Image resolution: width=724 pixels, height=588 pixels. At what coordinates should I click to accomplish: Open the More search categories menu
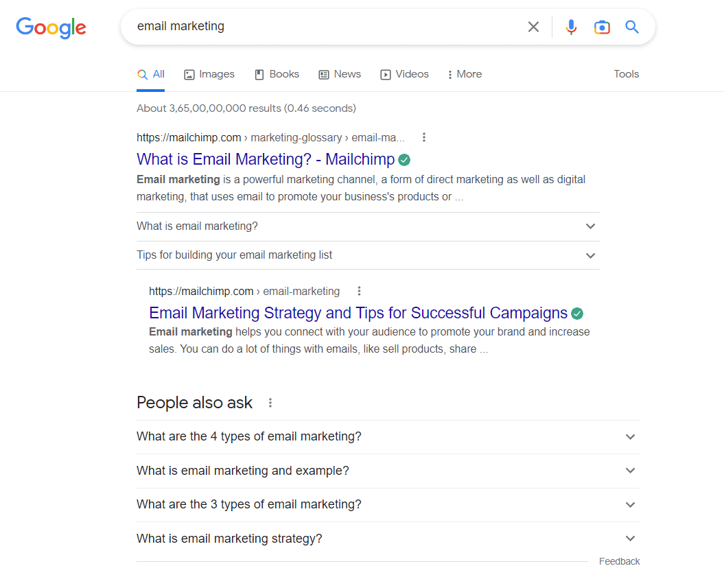pyautogui.click(x=465, y=74)
